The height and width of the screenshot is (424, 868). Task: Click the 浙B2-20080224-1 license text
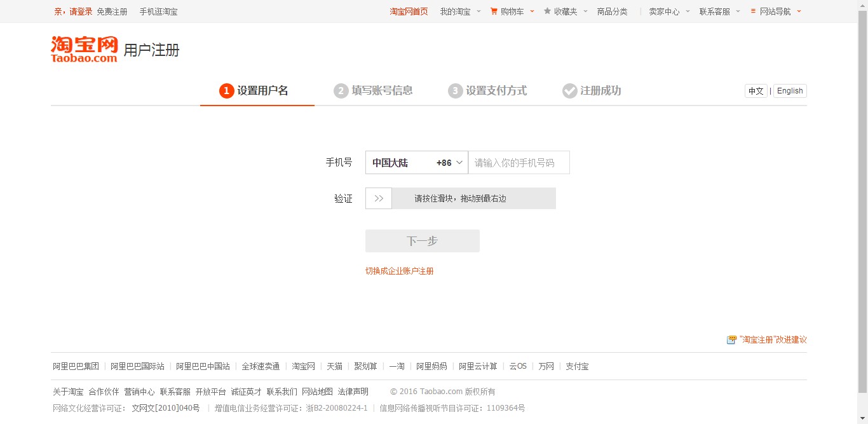pyautogui.click(x=337, y=408)
